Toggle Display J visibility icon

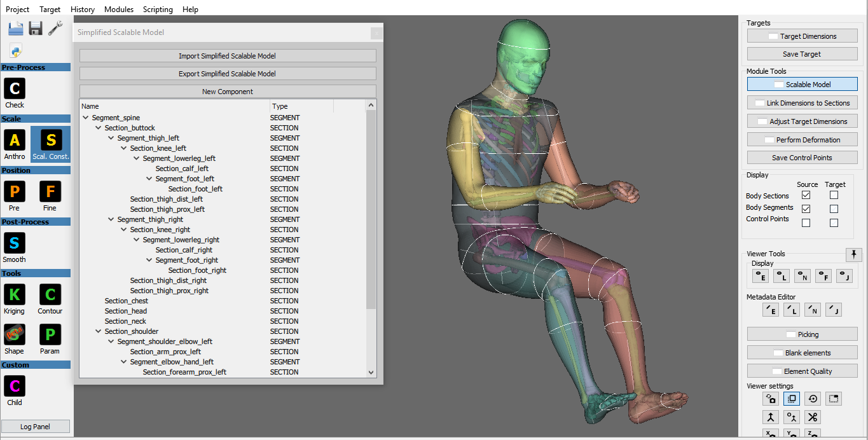click(844, 276)
